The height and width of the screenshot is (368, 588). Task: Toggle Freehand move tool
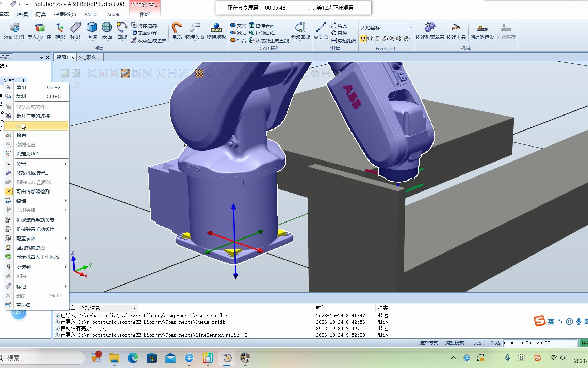(x=363, y=39)
